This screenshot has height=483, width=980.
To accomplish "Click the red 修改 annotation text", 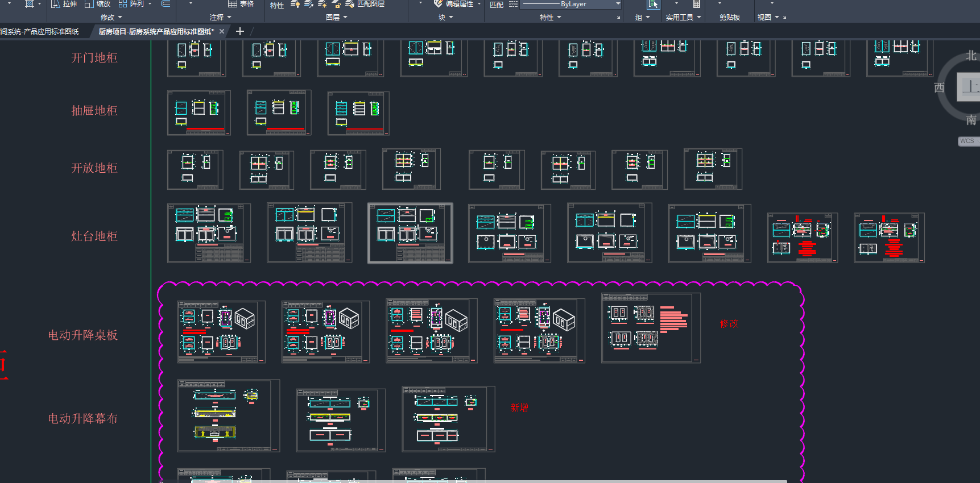I will [x=729, y=323].
